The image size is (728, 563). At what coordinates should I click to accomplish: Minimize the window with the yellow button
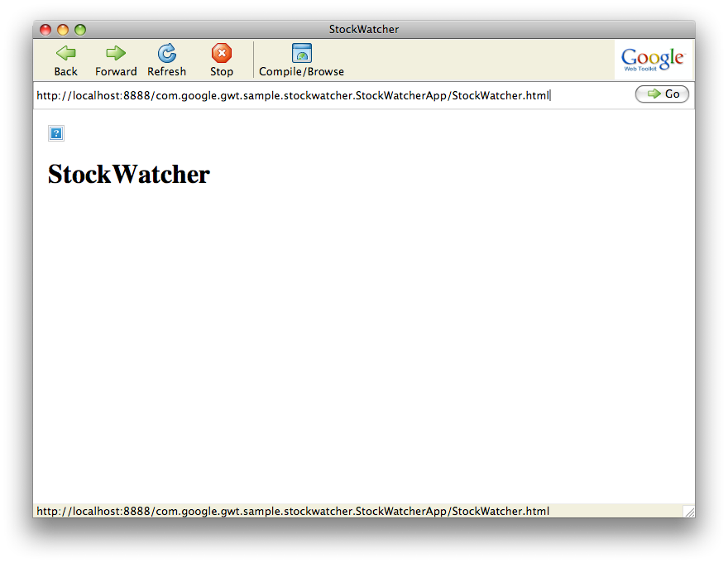coord(63,30)
